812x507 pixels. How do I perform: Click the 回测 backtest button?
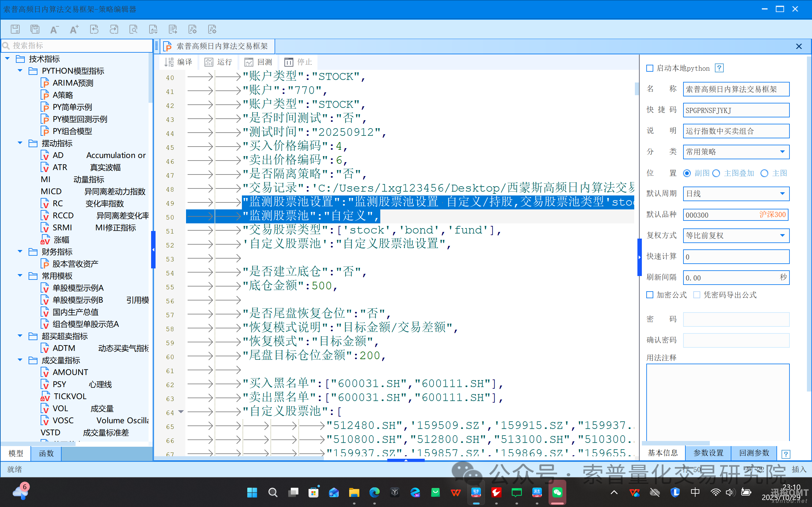(258, 62)
